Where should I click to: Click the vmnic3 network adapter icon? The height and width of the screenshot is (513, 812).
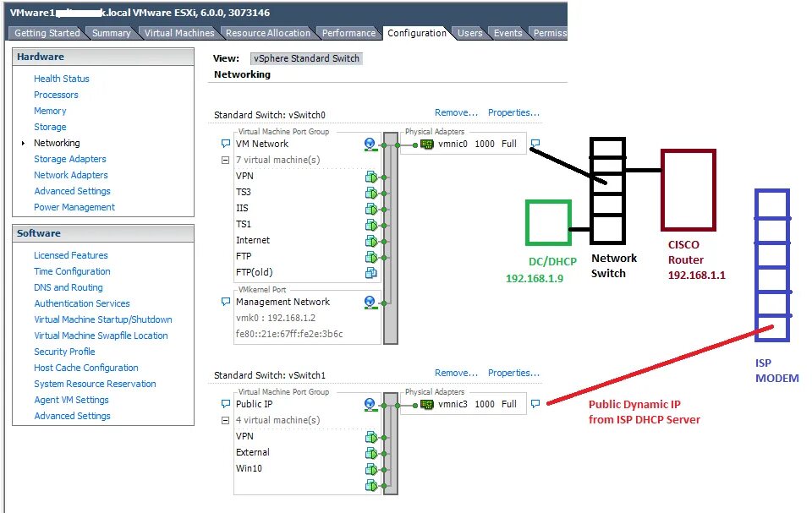pyautogui.click(x=426, y=405)
